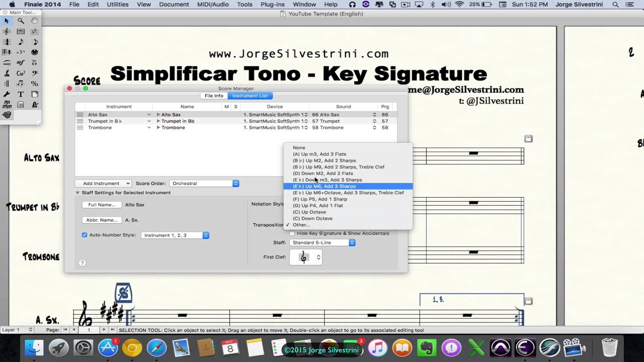This screenshot has width=644, height=362.
Task: Select the Text T tool
Action: pyautogui.click(x=21, y=94)
